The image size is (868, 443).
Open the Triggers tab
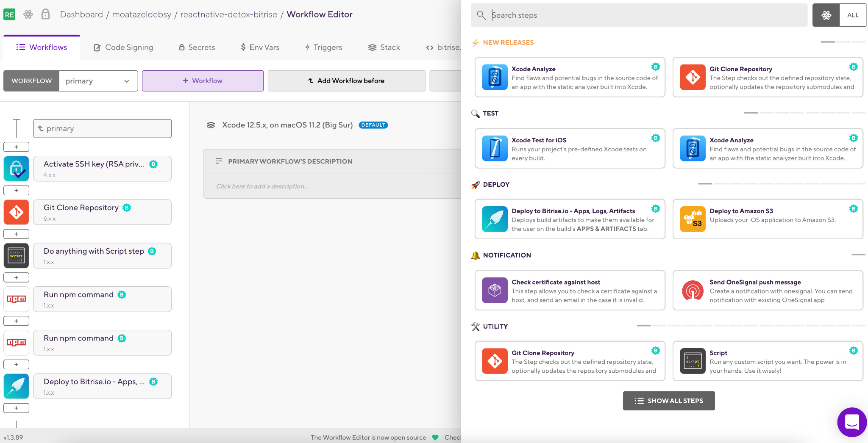[x=323, y=47]
